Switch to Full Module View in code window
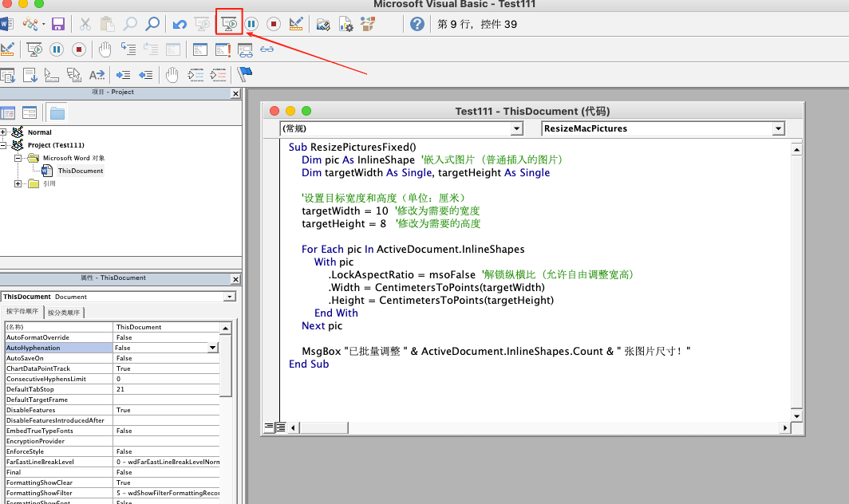Viewport: 849px width, 504px height. pyautogui.click(x=281, y=427)
